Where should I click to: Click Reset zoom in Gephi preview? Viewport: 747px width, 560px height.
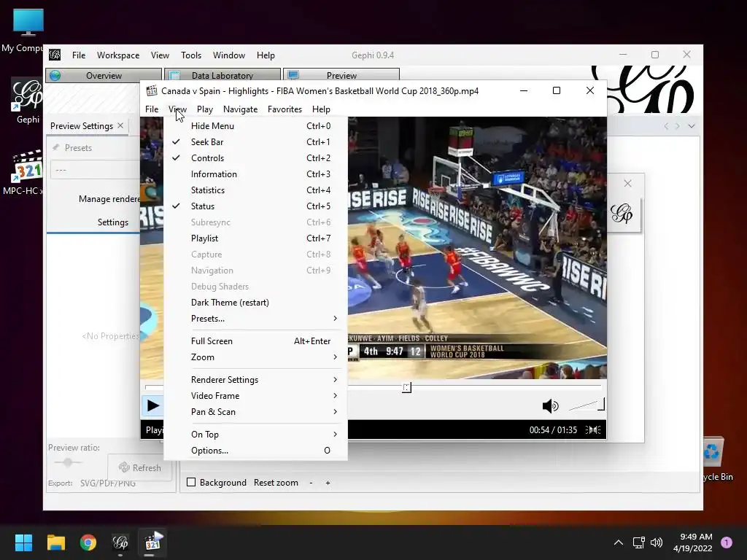click(x=276, y=483)
